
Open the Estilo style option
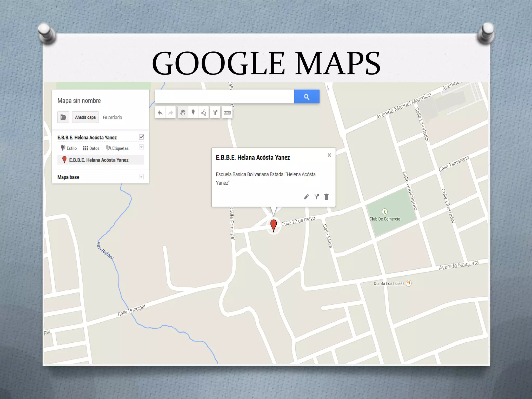(69, 148)
